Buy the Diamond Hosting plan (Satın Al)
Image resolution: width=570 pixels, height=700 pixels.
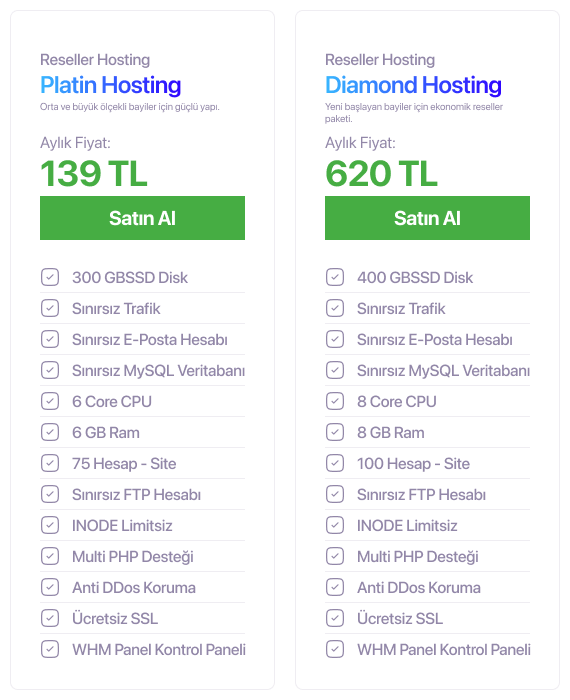pos(427,218)
